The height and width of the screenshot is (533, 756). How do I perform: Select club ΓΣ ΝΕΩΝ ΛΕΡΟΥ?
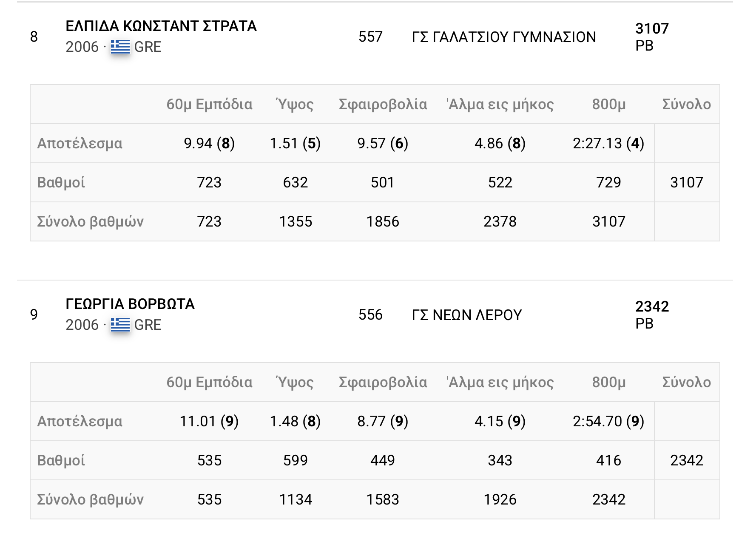tap(467, 315)
